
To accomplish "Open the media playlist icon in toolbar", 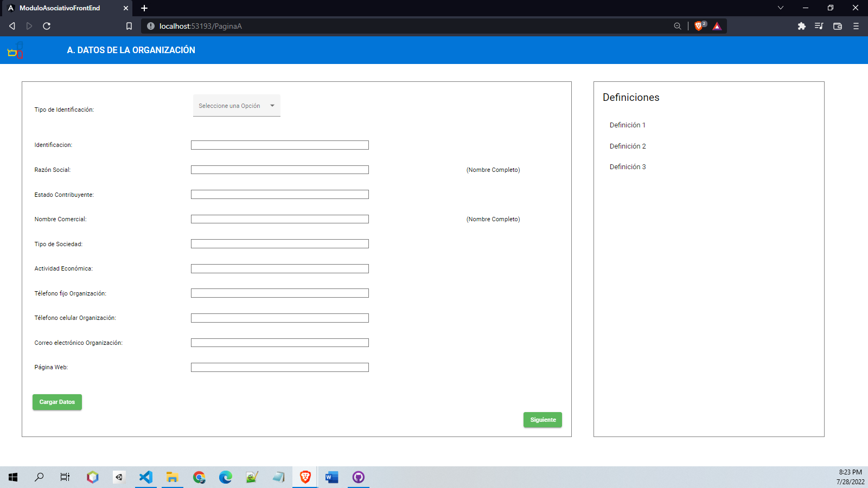I will click(819, 26).
